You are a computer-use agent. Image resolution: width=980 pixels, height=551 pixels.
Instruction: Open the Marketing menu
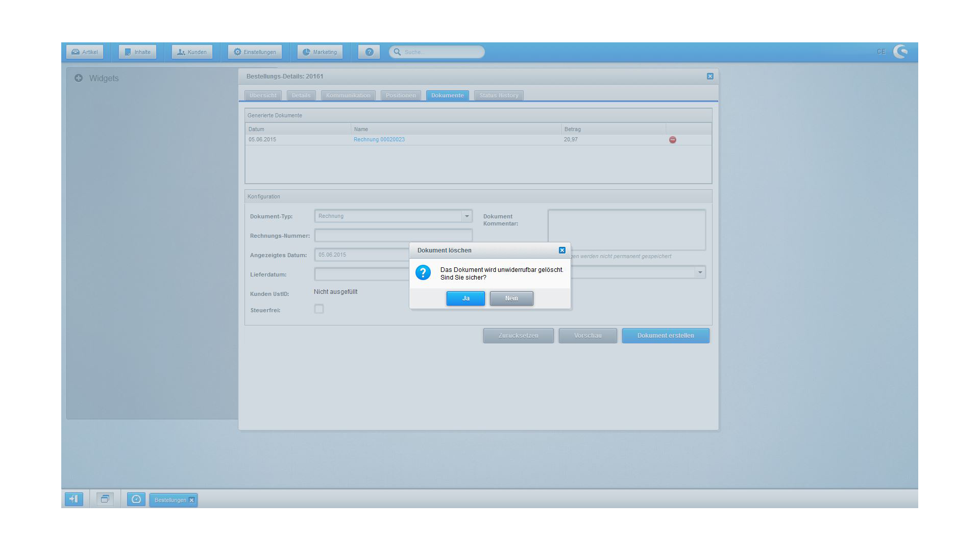coord(320,52)
